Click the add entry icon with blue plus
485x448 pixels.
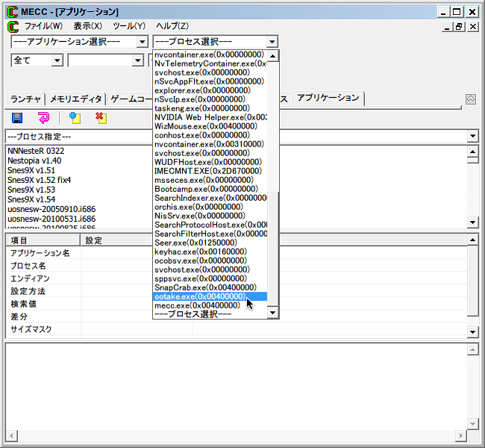(75, 118)
